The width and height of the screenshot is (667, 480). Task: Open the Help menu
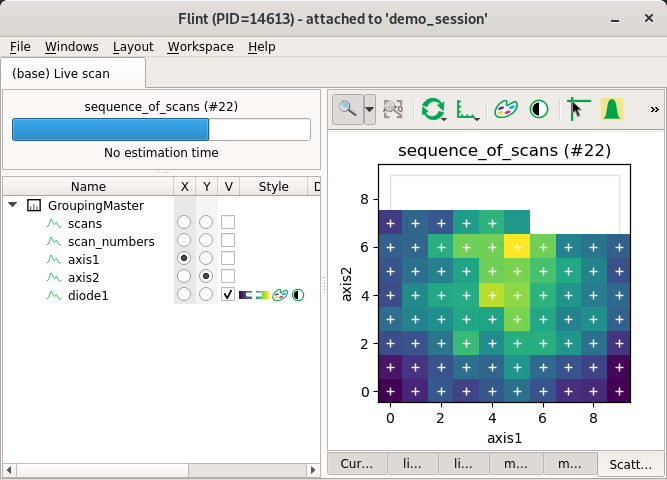click(x=262, y=46)
